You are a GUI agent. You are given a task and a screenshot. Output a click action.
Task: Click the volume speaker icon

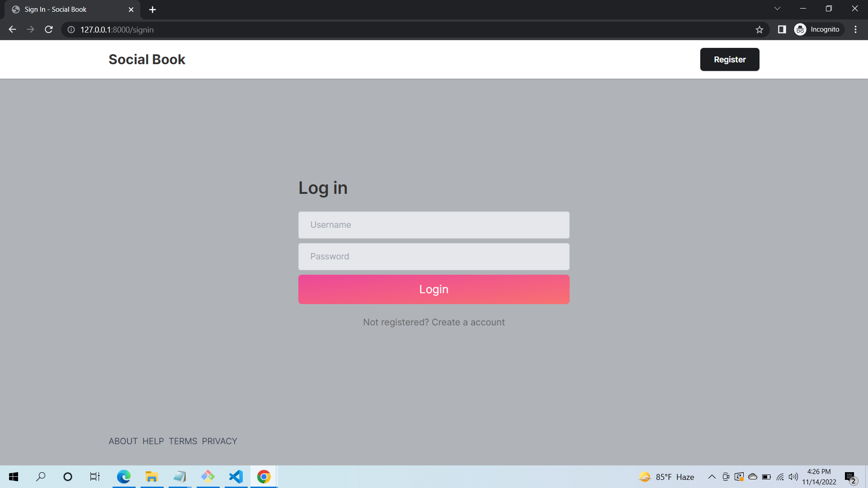793,476
